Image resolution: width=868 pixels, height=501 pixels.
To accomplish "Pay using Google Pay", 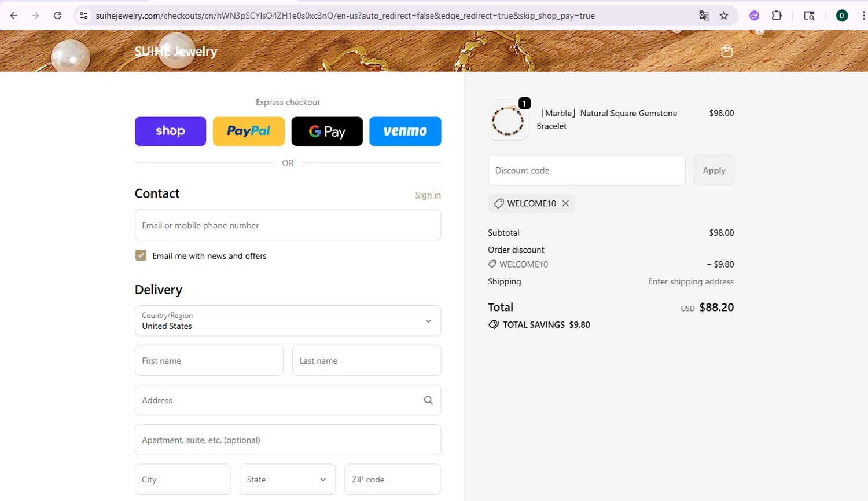I will point(327,131).
